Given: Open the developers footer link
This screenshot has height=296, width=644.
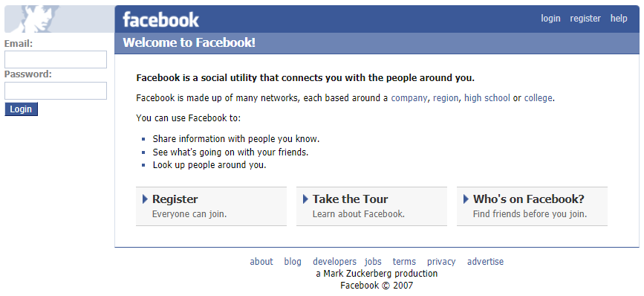Looking at the screenshot, I should point(334,262).
